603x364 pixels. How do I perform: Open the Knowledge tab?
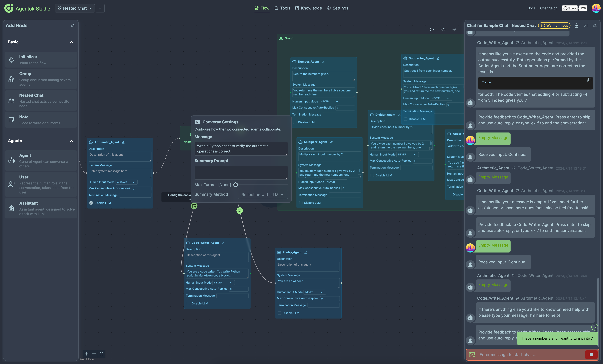pyautogui.click(x=309, y=8)
